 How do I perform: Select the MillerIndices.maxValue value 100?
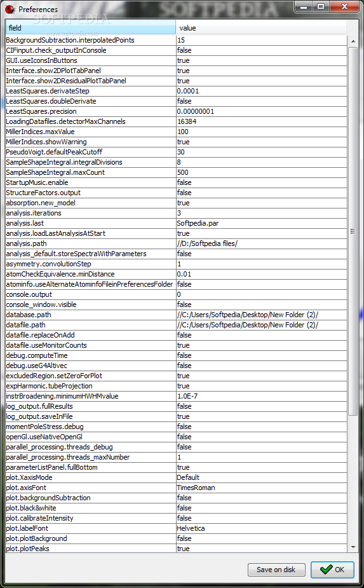[x=261, y=132]
